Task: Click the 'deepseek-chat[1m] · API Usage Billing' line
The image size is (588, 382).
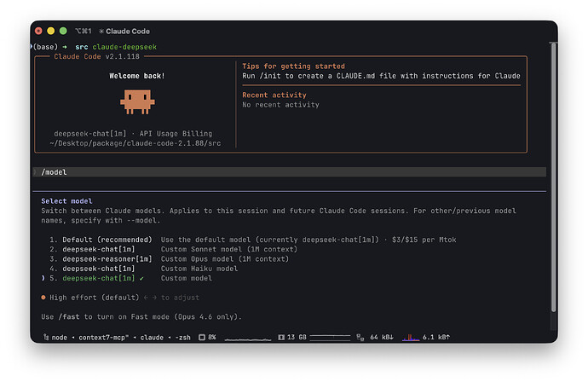Action: pos(133,134)
